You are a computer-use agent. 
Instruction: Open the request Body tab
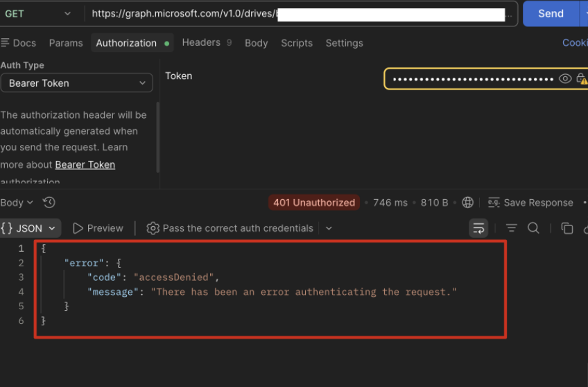(256, 43)
